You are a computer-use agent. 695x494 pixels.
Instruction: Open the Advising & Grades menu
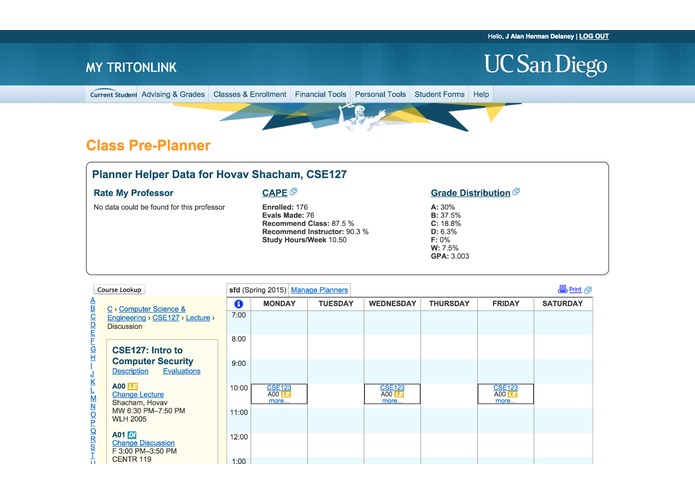(173, 94)
